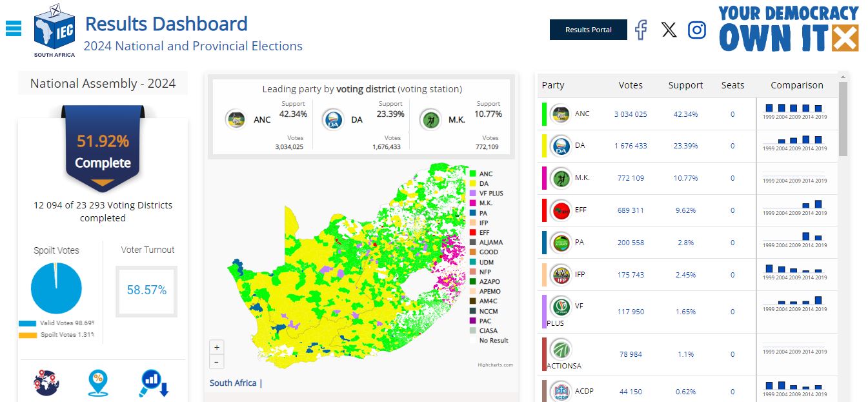The image size is (868, 402).
Task: Open the hamburger menu icon
Action: tap(14, 28)
